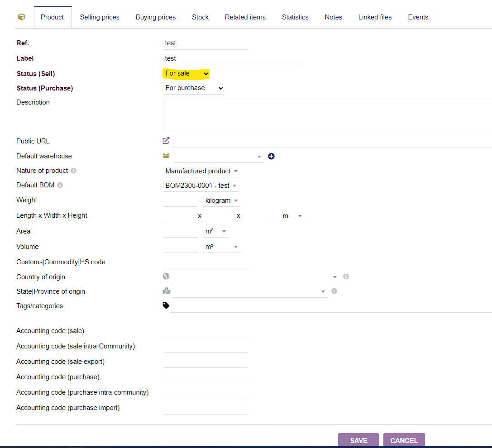
Task: Click the Accounting code (sale intra-Community) input
Action: click(205, 346)
